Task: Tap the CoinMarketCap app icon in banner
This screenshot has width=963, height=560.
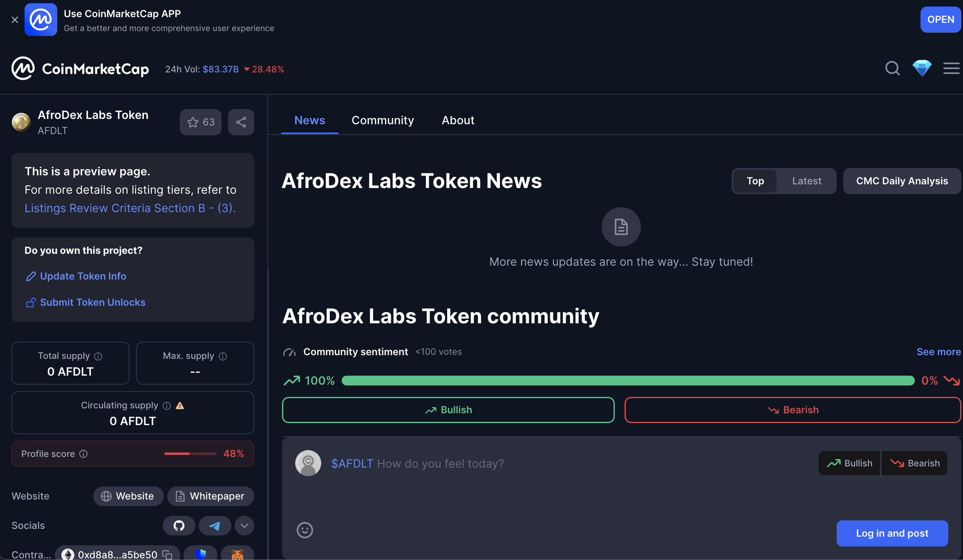Action: (41, 20)
